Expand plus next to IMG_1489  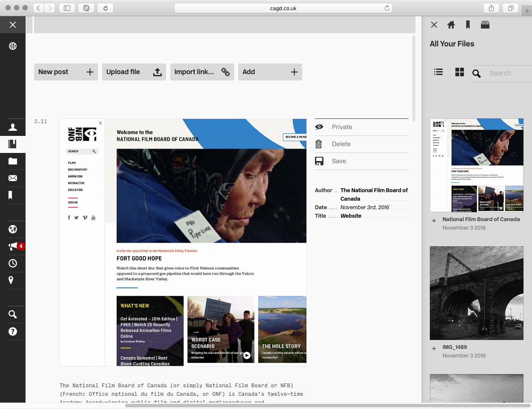coord(434,349)
